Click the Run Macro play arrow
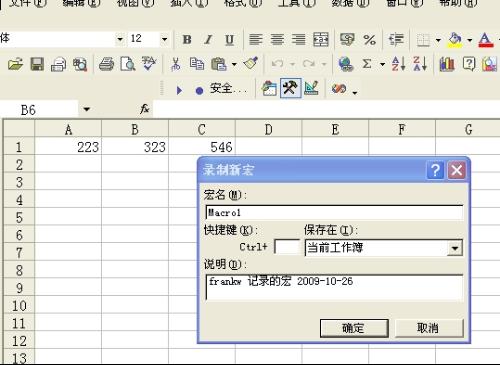Image resolution: width=500 pixels, height=365 pixels. (x=179, y=90)
